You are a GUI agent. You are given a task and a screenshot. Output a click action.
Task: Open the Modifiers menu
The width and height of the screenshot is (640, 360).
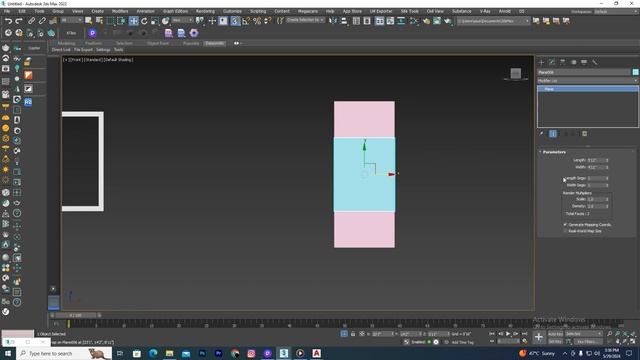click(x=120, y=11)
